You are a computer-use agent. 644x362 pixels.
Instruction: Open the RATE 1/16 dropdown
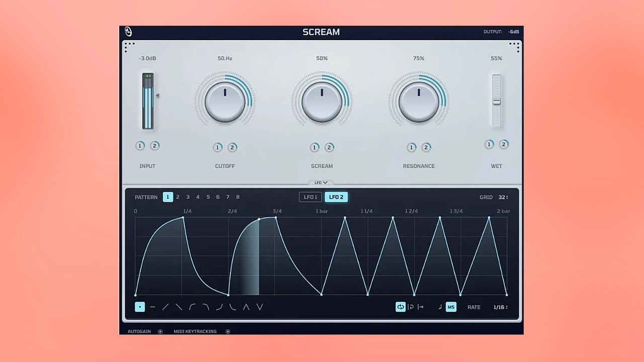pos(500,307)
